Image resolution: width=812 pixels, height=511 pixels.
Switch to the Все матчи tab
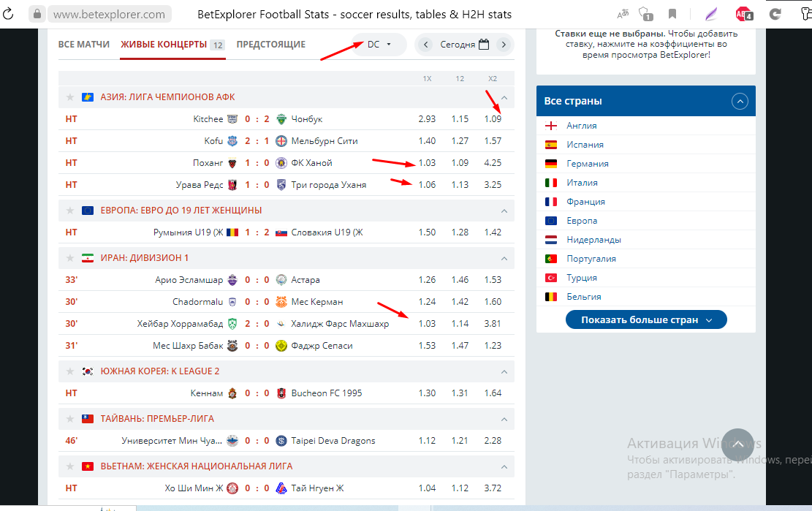point(84,45)
